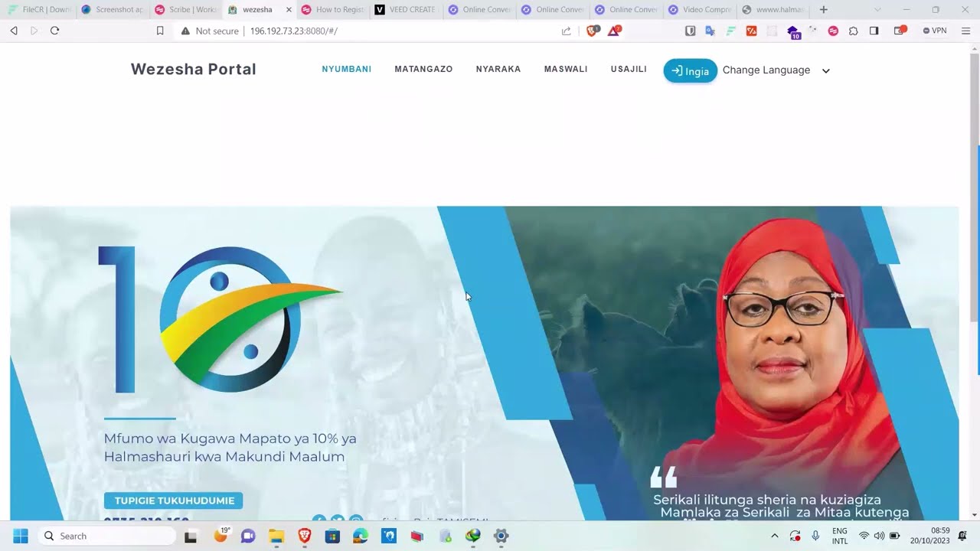Screen dimensions: 980x551
Task: Click the Wezesha Portal site title
Action: [194, 69]
